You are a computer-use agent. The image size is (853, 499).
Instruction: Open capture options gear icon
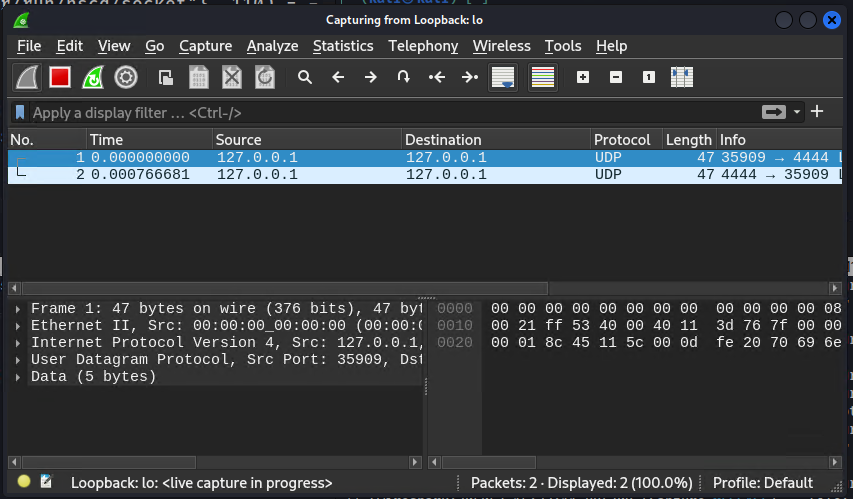[126, 77]
